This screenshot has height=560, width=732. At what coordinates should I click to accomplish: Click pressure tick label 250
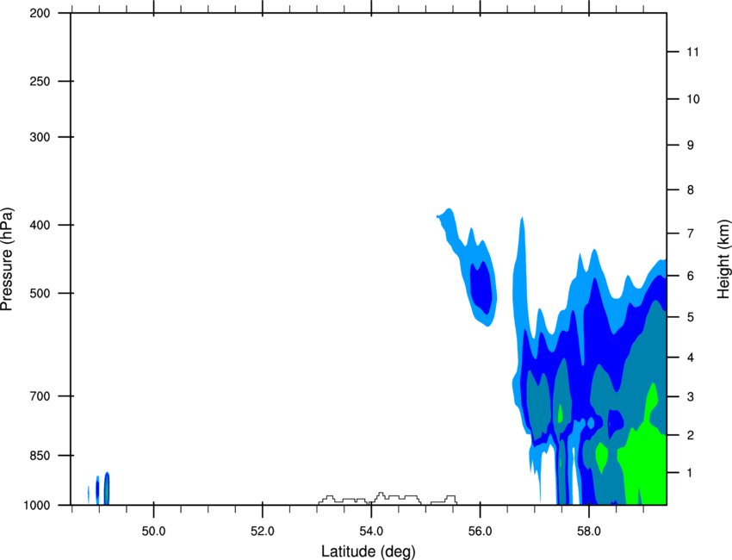tap(40, 81)
